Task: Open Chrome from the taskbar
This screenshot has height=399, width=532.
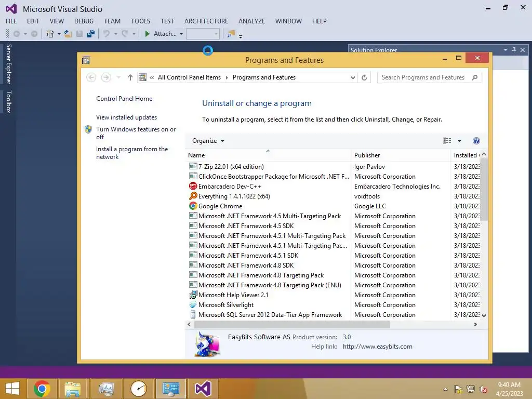Action: (42, 389)
